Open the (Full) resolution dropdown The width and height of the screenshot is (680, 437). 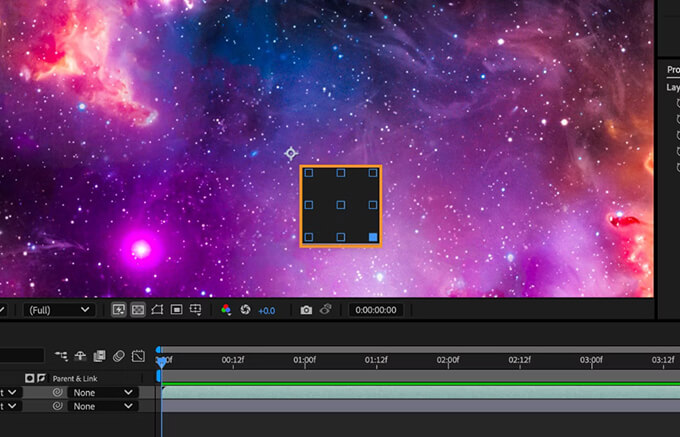point(59,310)
